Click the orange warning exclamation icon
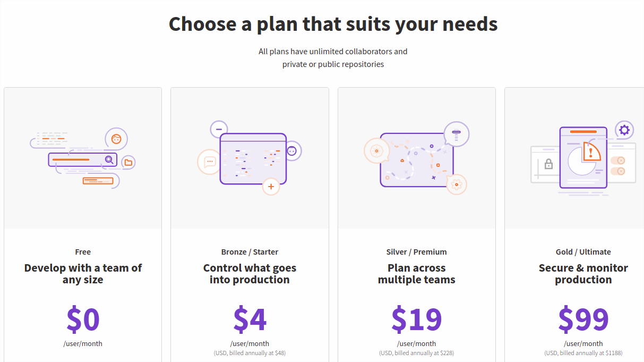 tap(591, 151)
